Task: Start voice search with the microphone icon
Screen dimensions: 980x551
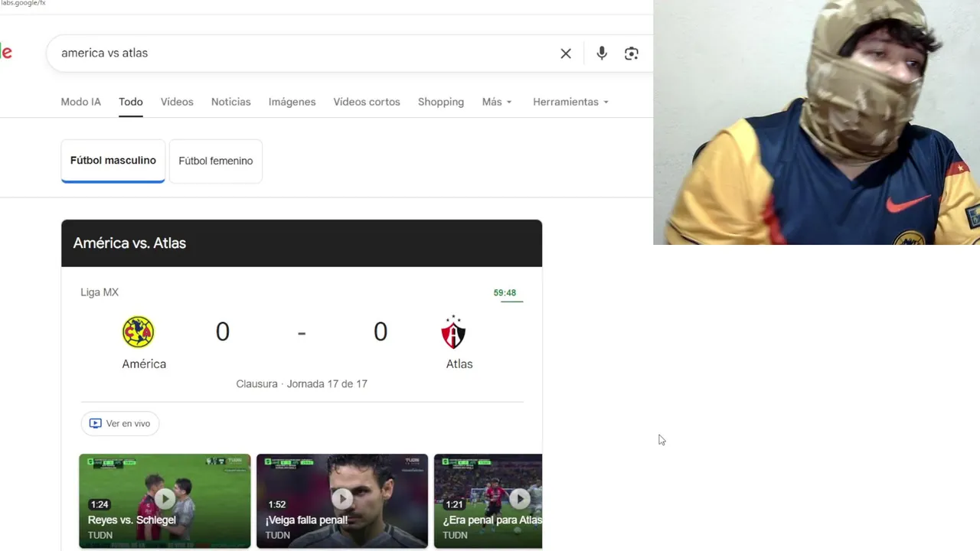Action: point(602,53)
